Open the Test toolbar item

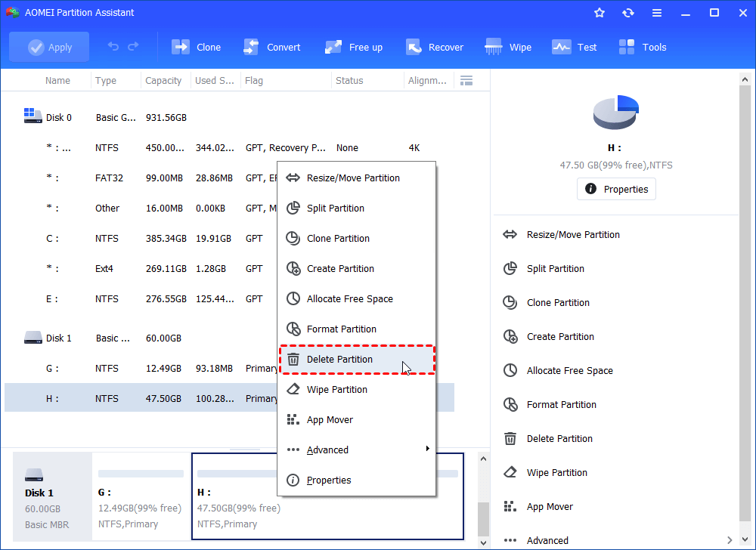coord(574,47)
